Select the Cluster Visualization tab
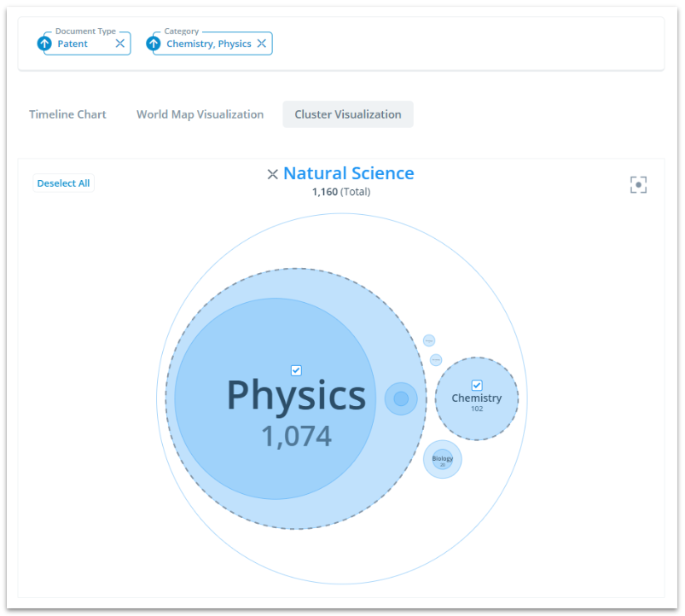 click(x=348, y=114)
